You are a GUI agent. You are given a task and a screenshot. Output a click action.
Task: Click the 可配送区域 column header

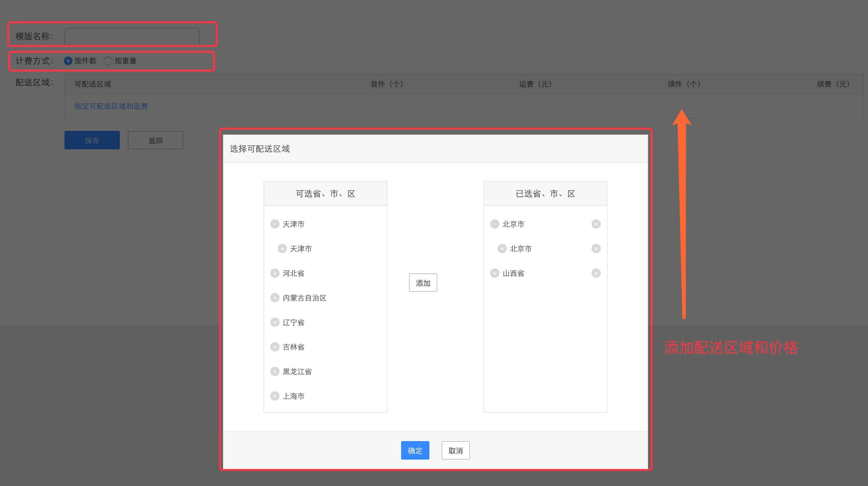click(x=93, y=84)
